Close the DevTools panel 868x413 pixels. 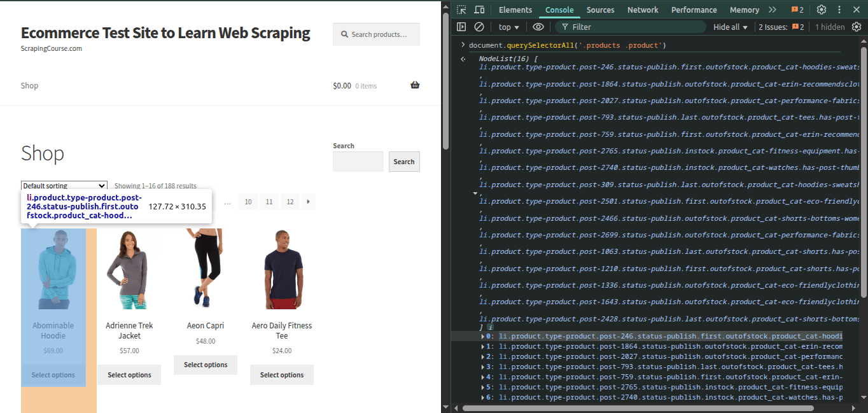[856, 10]
